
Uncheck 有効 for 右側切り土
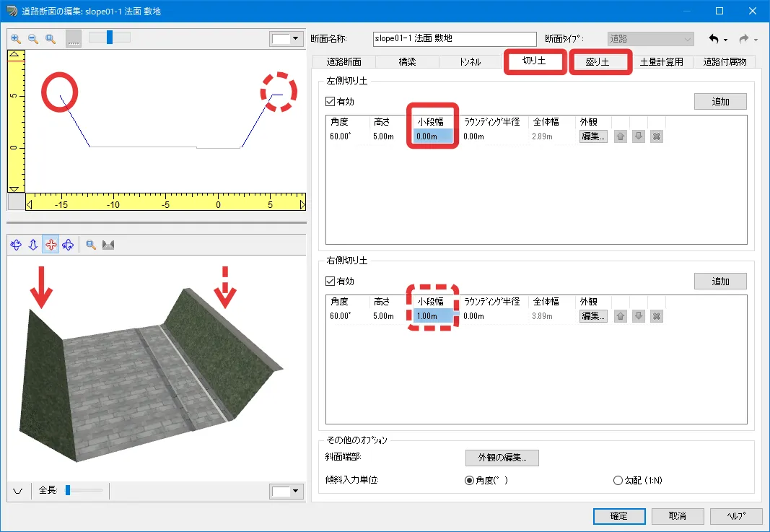(331, 281)
